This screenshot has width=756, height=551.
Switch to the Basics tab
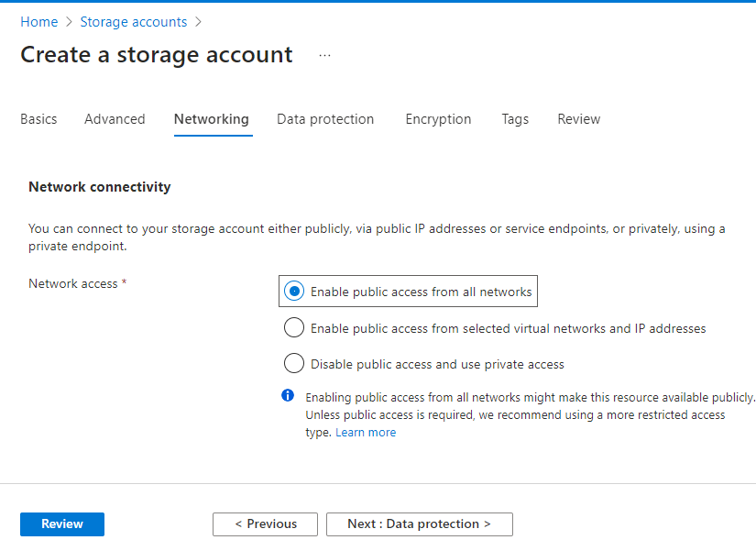(x=38, y=119)
